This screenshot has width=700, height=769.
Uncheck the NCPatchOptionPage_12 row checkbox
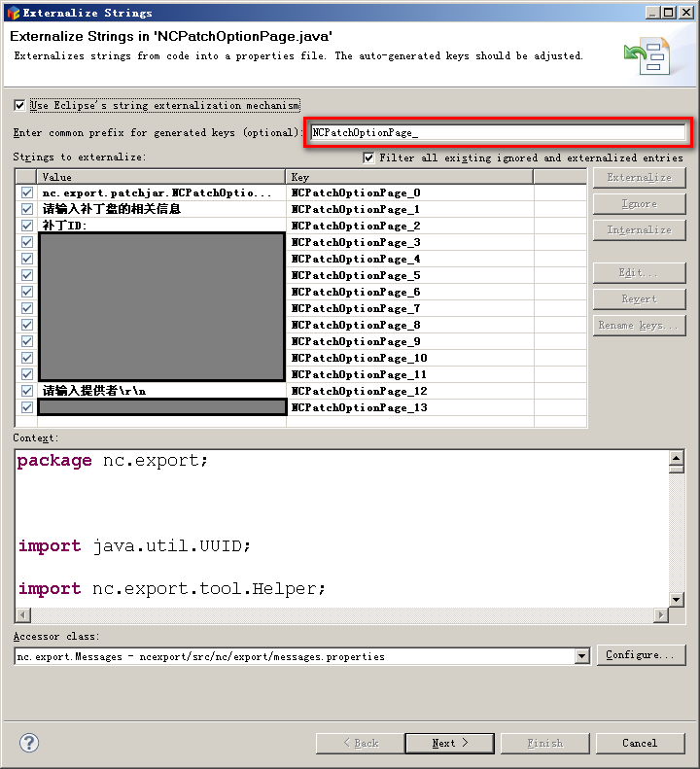(x=27, y=391)
